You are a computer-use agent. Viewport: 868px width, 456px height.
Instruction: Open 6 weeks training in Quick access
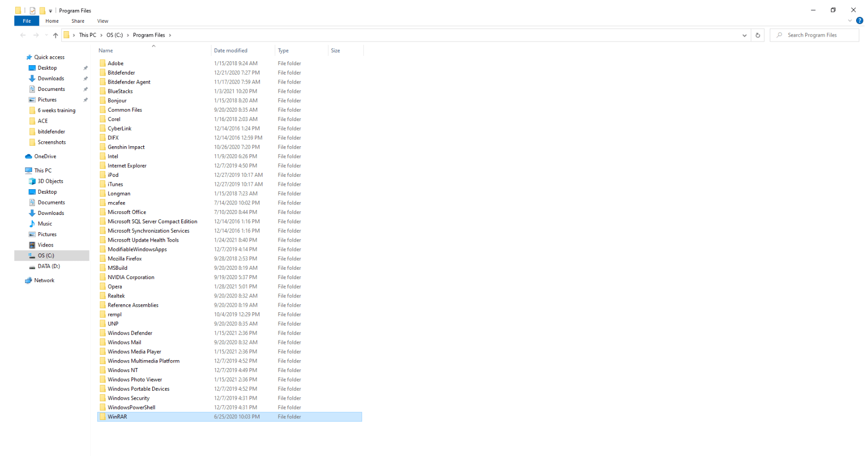[57, 111]
